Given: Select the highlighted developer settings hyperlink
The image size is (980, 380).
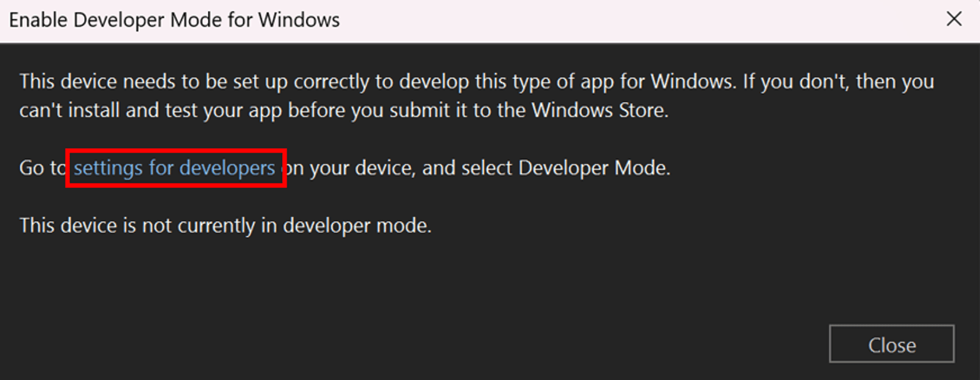Looking at the screenshot, I should click(175, 167).
